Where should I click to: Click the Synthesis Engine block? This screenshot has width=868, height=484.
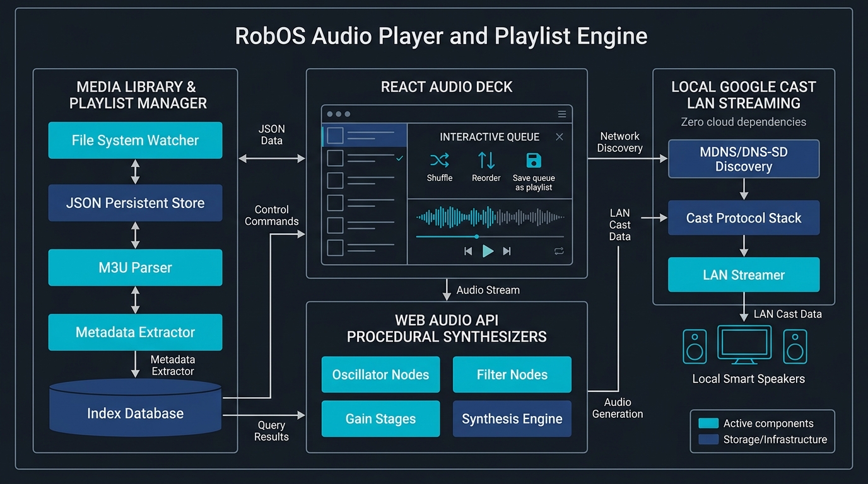point(512,419)
